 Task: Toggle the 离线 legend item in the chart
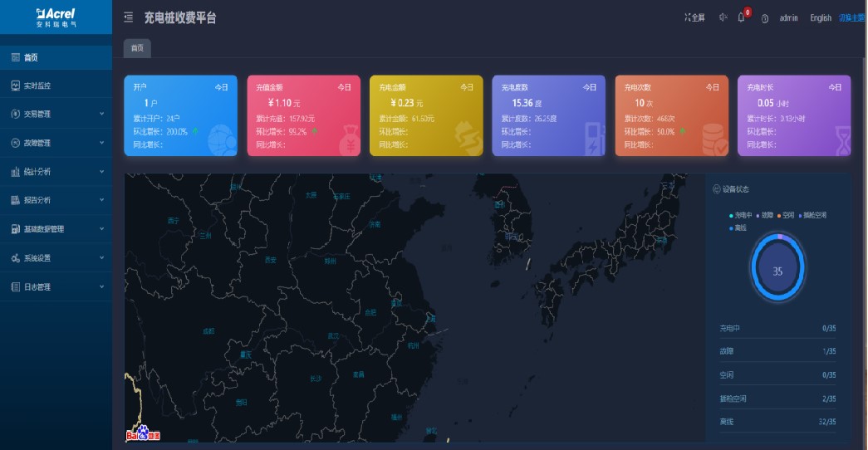pos(738,227)
